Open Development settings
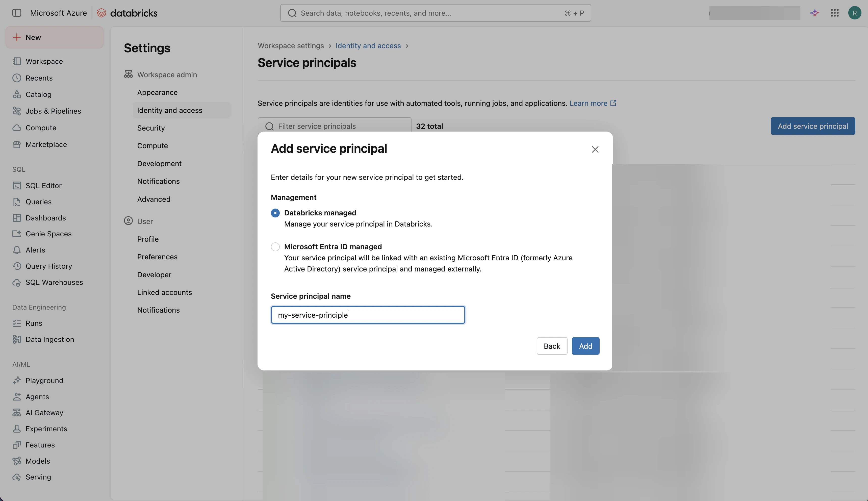The height and width of the screenshot is (501, 868). (159, 163)
